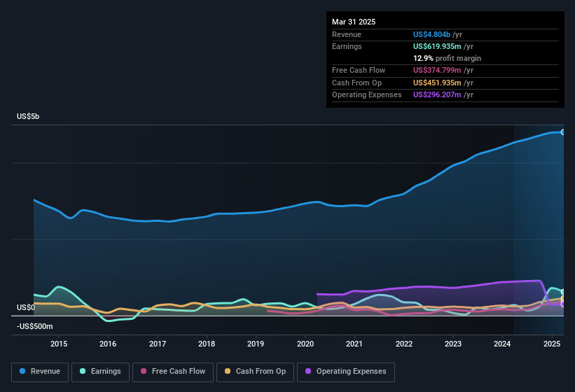Click the 2018 x-axis label
The height and width of the screenshot is (392, 575).
207,344
